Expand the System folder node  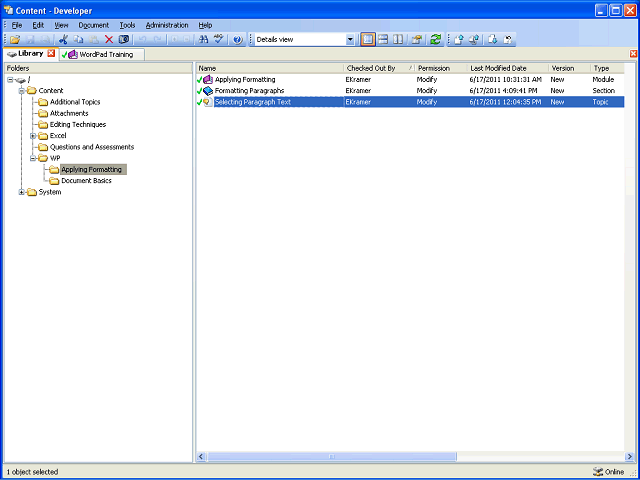22,192
